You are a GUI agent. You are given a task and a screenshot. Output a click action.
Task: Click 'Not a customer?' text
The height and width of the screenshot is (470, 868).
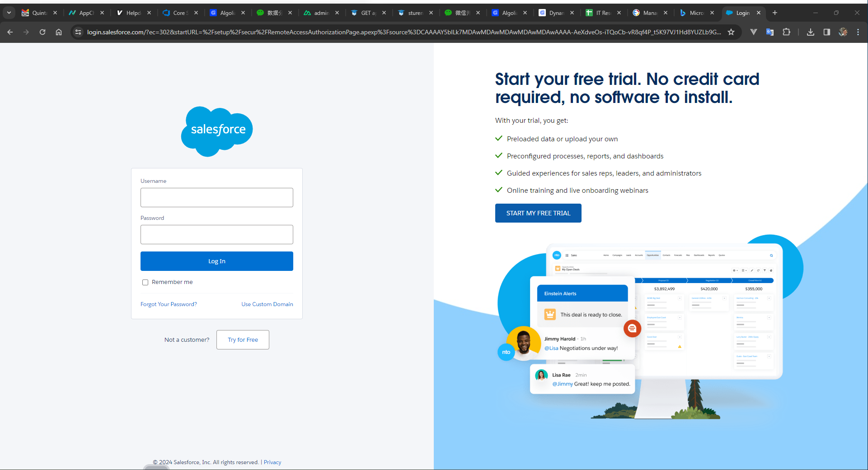tap(187, 340)
